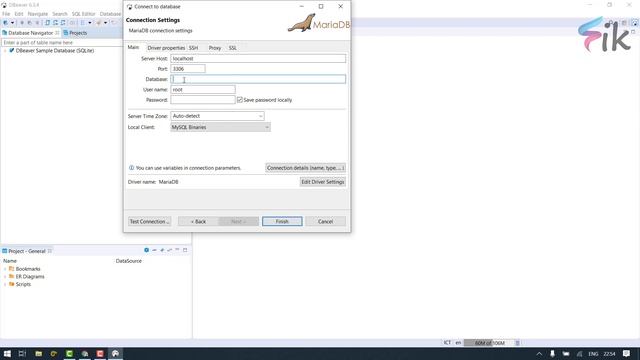Click the ENG language indicator
The height and width of the screenshot is (360, 640).
[x=593, y=354]
